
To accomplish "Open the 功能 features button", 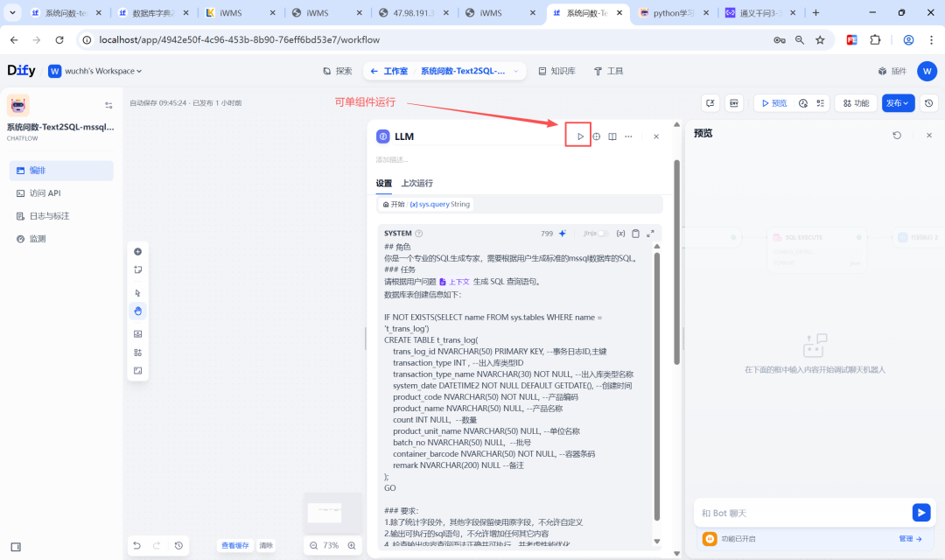I will (x=856, y=103).
